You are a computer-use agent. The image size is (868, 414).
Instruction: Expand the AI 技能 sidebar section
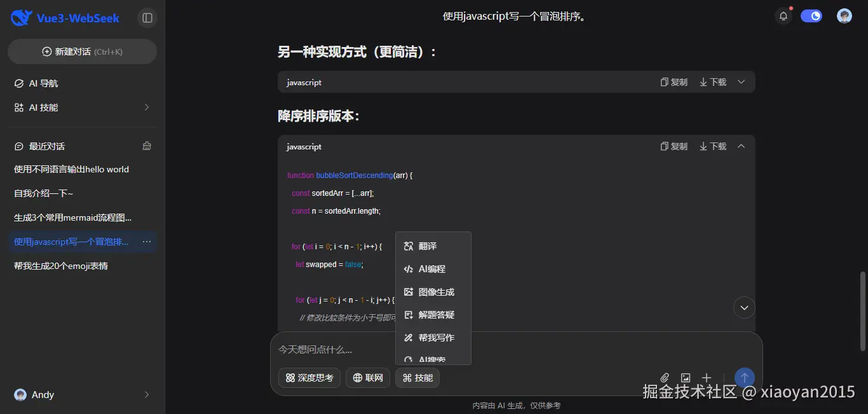[x=82, y=107]
